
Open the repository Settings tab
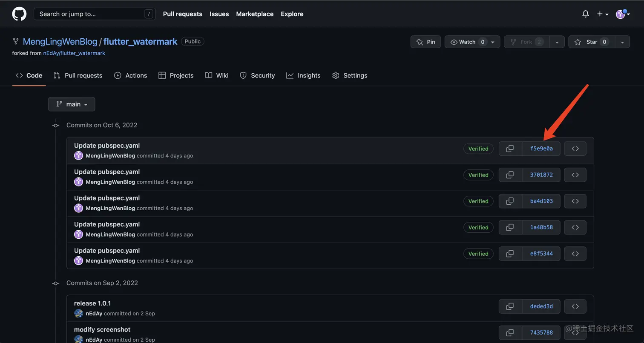point(350,75)
